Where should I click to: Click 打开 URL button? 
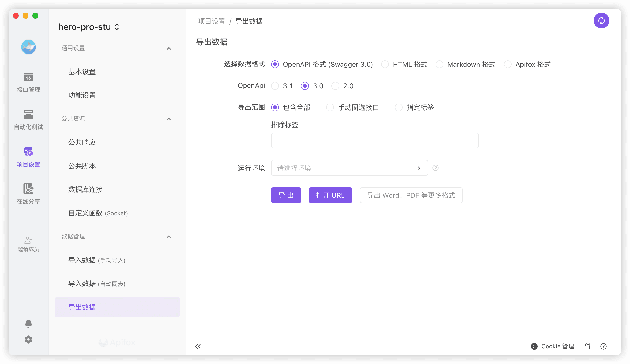coord(330,195)
